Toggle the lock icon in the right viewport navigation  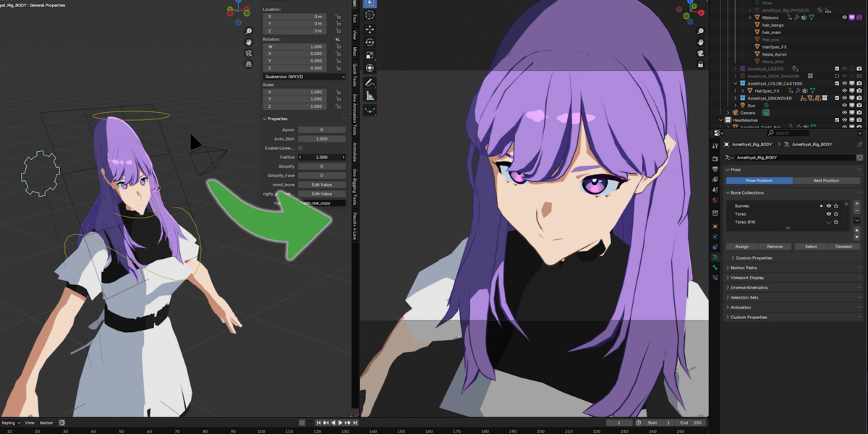[700, 64]
